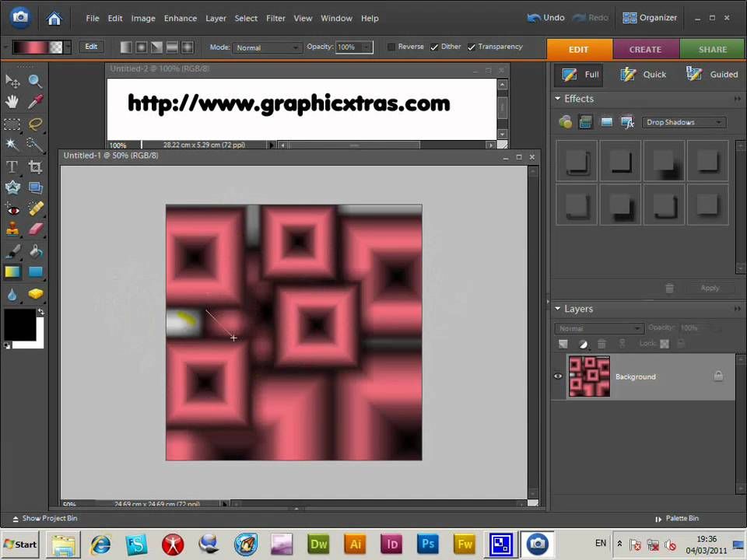Uncheck the Dither option
Screen dimensions: 747x560
click(434, 47)
